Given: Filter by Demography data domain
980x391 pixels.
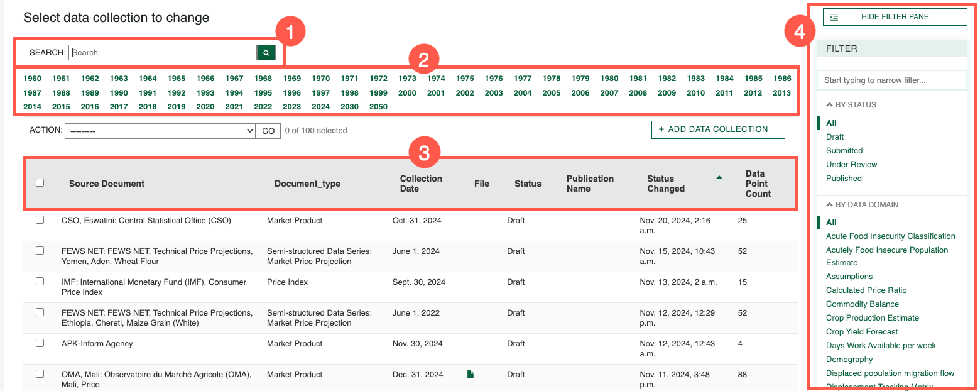Looking at the screenshot, I should click(x=849, y=360).
